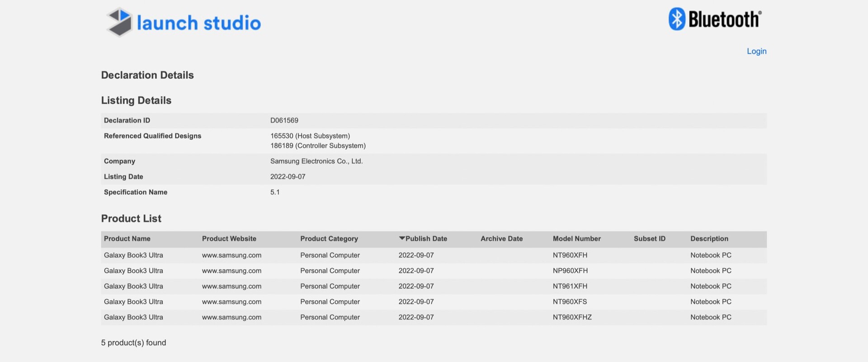
Task: Open www.samsung.com link for NP960XFH row
Action: [231, 271]
